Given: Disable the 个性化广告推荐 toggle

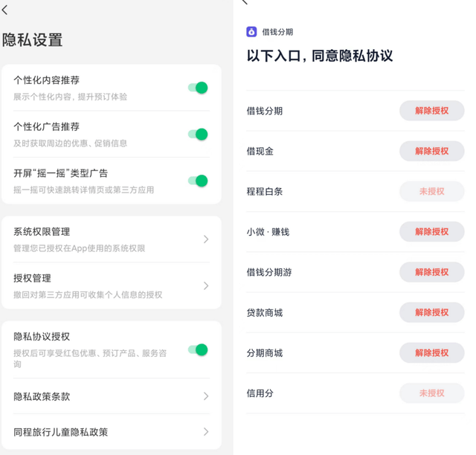Looking at the screenshot, I should click(x=198, y=134).
